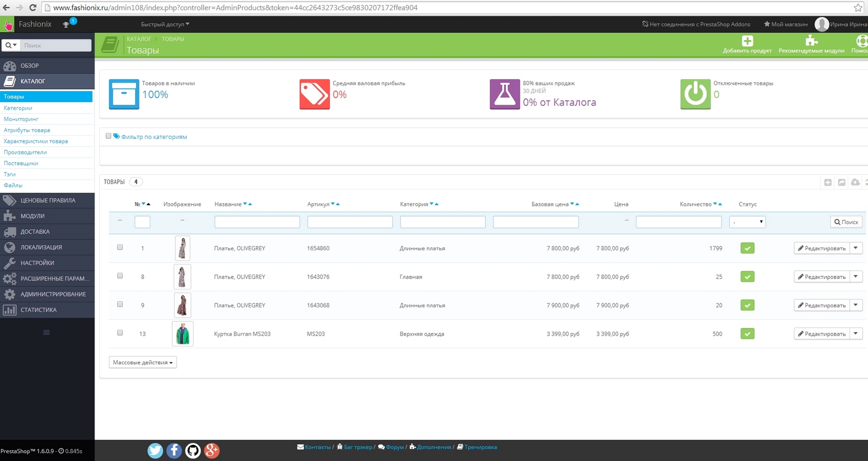Click the export icon in products header
The height and width of the screenshot is (461, 868).
841,182
